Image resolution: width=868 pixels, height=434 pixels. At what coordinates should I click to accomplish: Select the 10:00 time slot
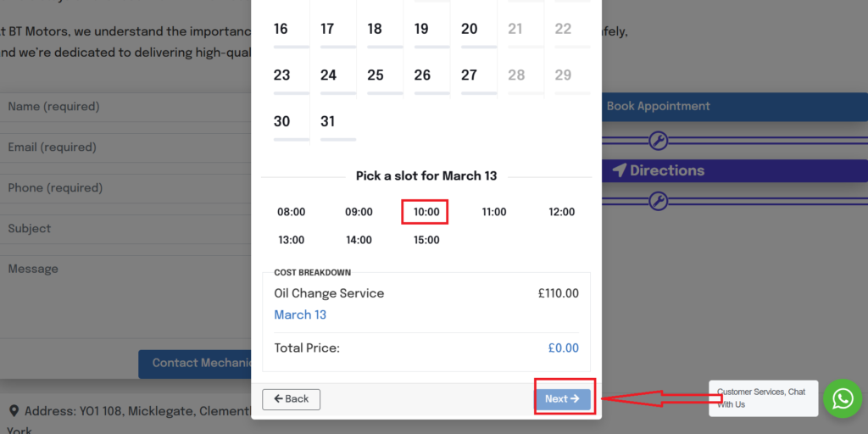[426, 212]
